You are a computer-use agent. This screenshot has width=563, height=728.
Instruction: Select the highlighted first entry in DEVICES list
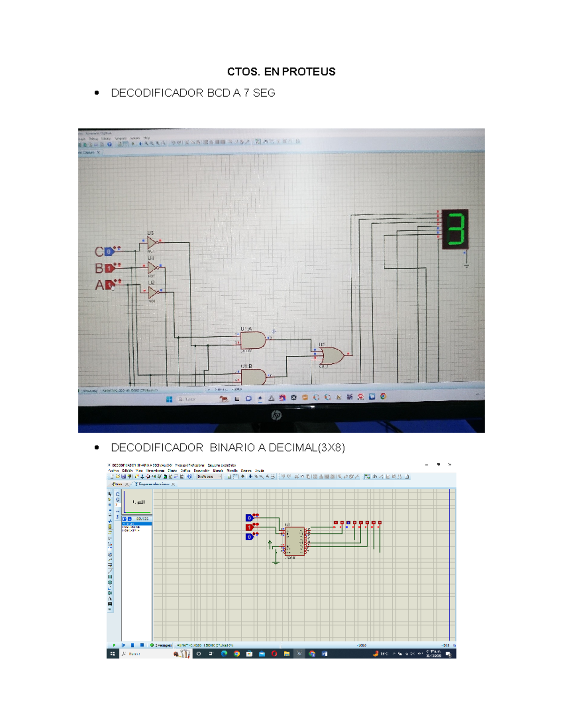pos(137,524)
